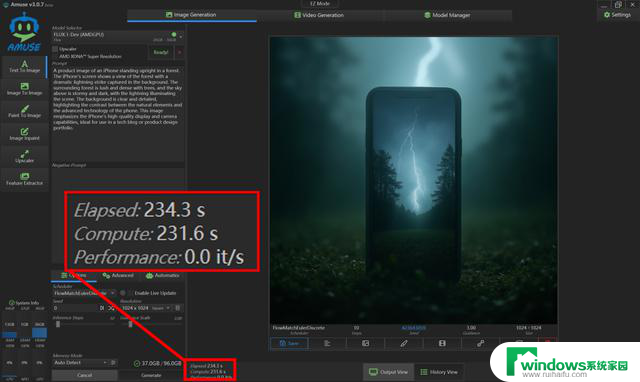Click the FlowMatchEulerDiscrete scheduler text below image

click(298, 328)
